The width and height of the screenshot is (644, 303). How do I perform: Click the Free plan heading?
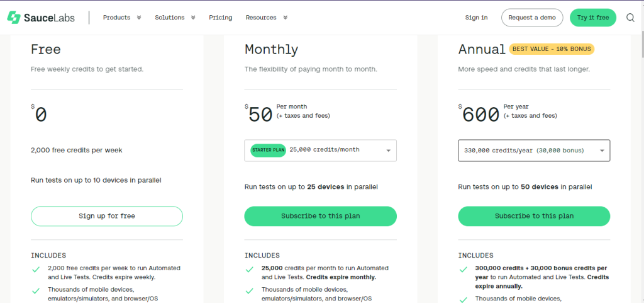pyautogui.click(x=45, y=49)
